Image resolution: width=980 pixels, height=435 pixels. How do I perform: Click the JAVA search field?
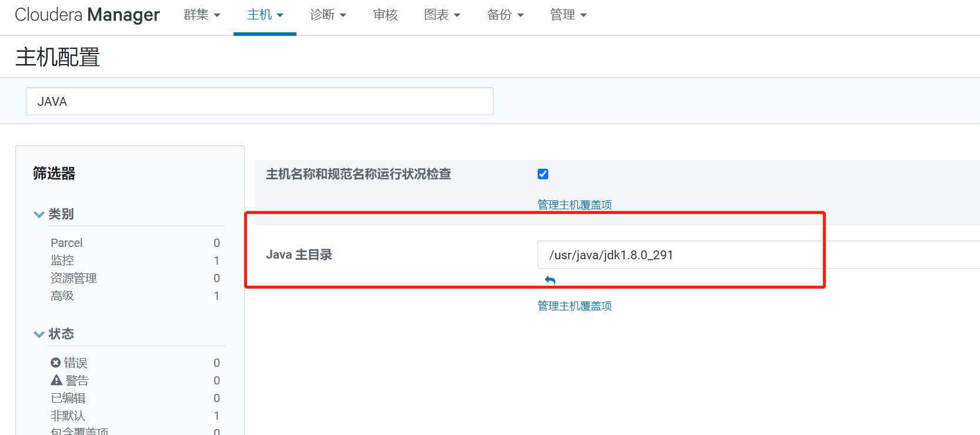(x=259, y=101)
